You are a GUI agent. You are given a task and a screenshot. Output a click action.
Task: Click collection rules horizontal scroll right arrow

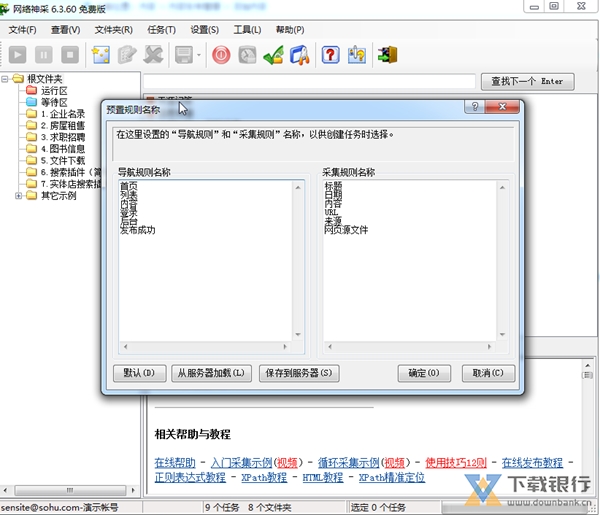point(489,347)
